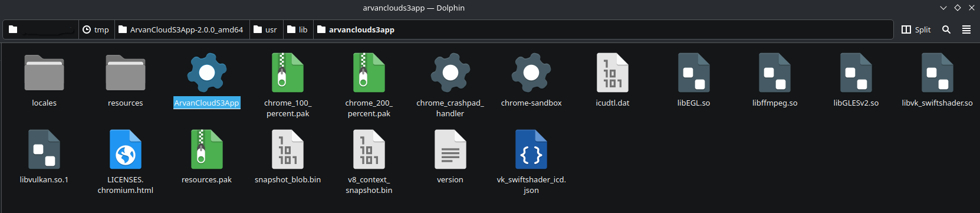The image size is (980, 213).
Task: Click the "locales" folder name
Action: click(x=44, y=103)
